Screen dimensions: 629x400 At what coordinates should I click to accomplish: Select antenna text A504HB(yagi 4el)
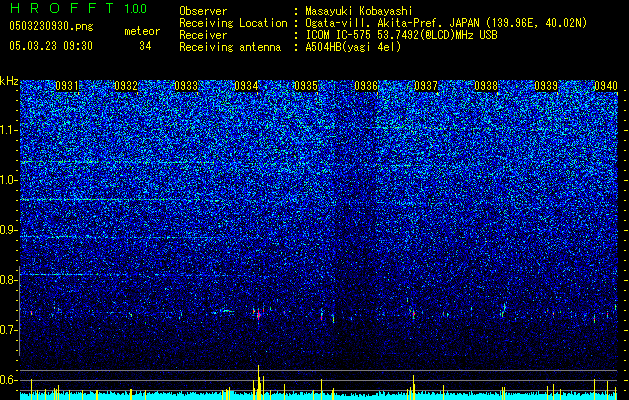[x=353, y=47]
